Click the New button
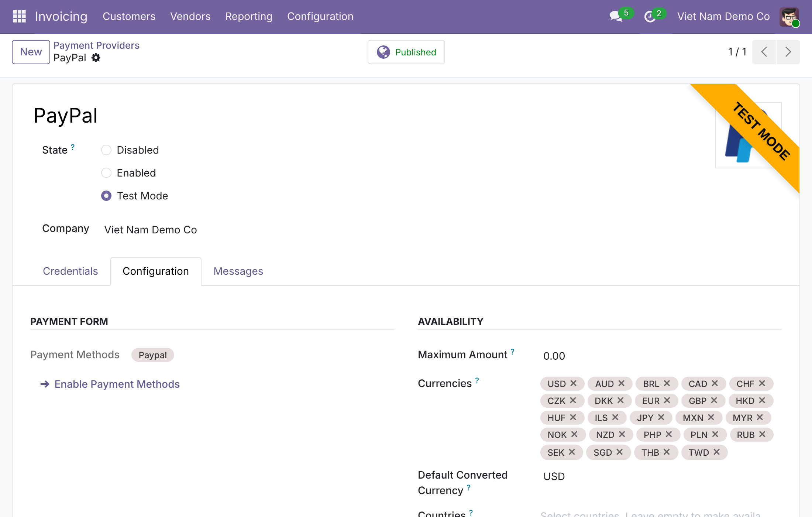 coord(31,52)
